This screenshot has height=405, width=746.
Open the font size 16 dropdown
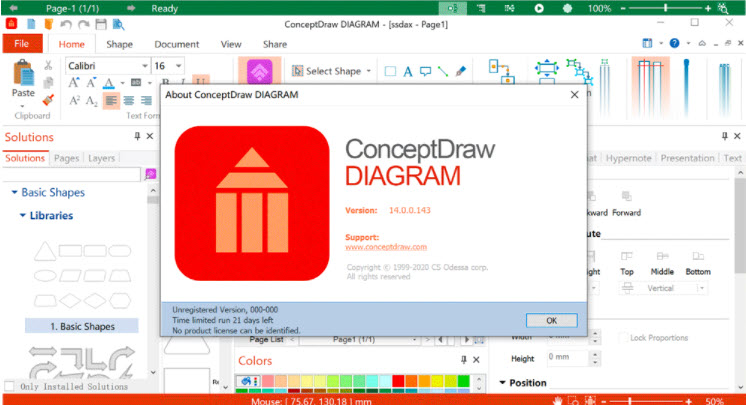[178, 66]
